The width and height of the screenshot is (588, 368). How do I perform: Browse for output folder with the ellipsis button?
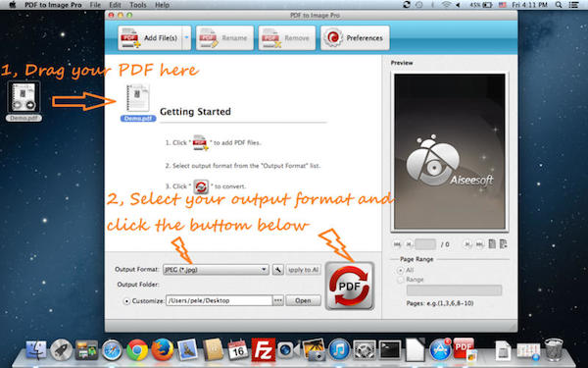click(x=278, y=300)
